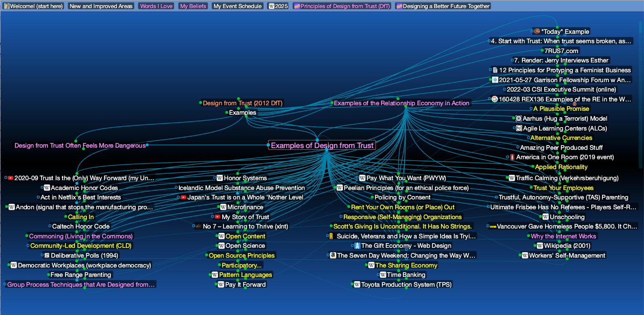Expand gate left of Icelandic Model Substance Abuse
The height and width of the screenshot is (315, 644).
[176, 187]
